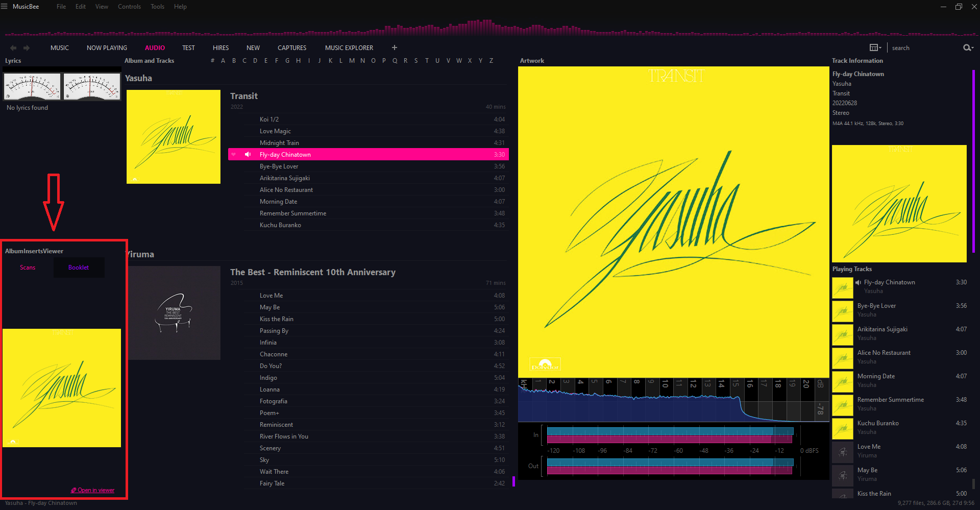Open the panel layout icon dropdown
Screen dimensions: 980x510
pyautogui.click(x=875, y=47)
